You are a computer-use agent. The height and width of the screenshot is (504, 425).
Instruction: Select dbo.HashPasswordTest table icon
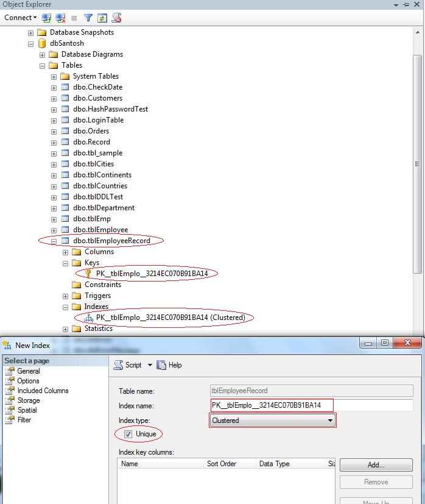point(65,109)
